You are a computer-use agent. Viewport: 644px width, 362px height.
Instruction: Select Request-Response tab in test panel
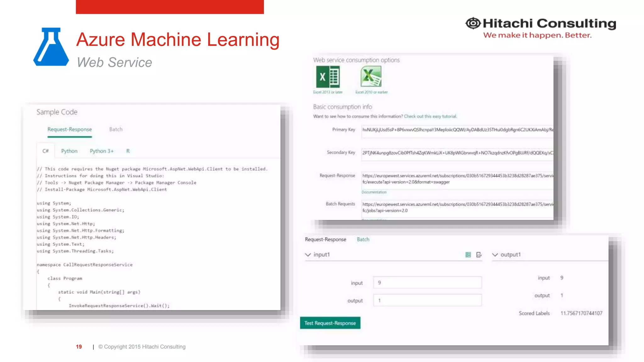pos(325,239)
